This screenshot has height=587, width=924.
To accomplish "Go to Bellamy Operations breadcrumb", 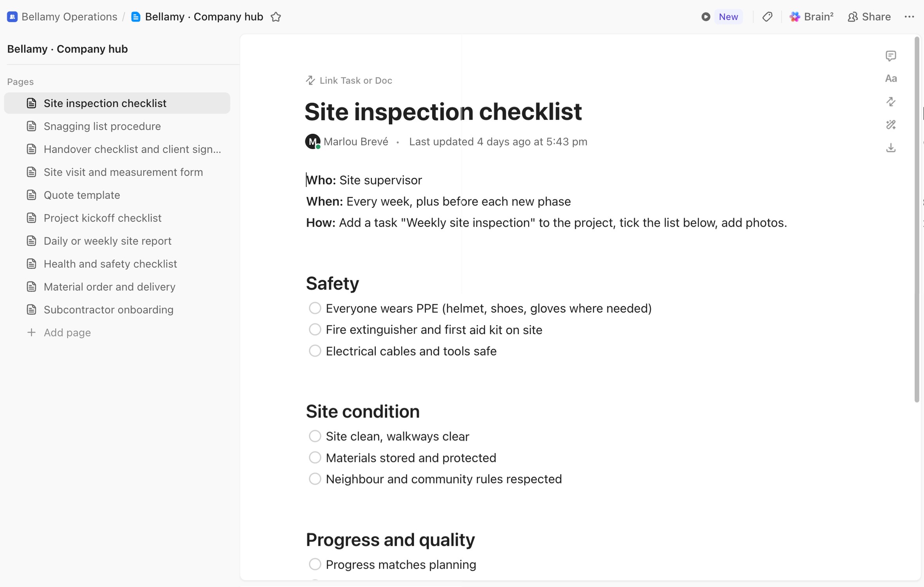I will [69, 17].
